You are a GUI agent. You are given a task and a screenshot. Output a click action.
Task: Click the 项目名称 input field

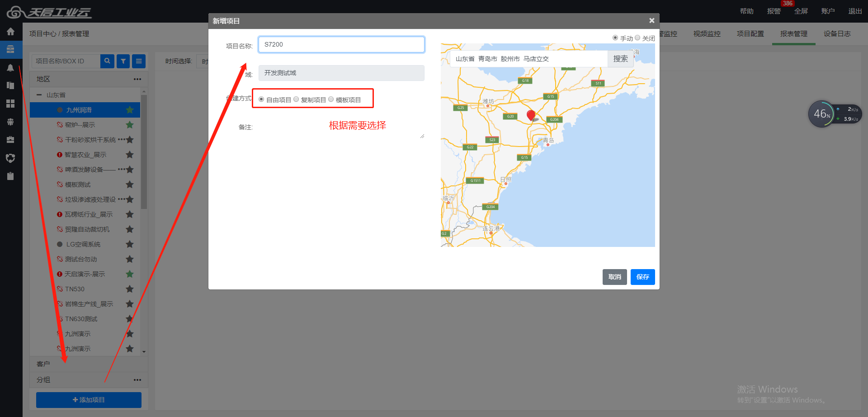[x=341, y=44]
